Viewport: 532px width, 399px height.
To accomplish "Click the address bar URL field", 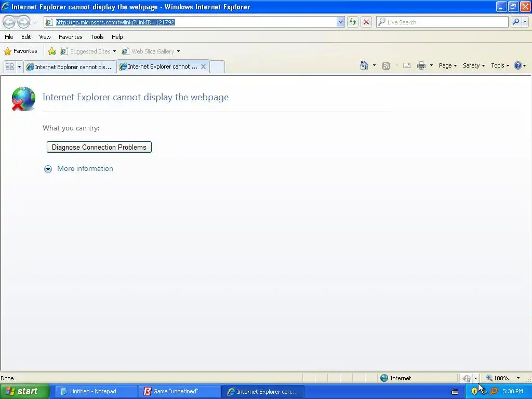I will pos(195,22).
